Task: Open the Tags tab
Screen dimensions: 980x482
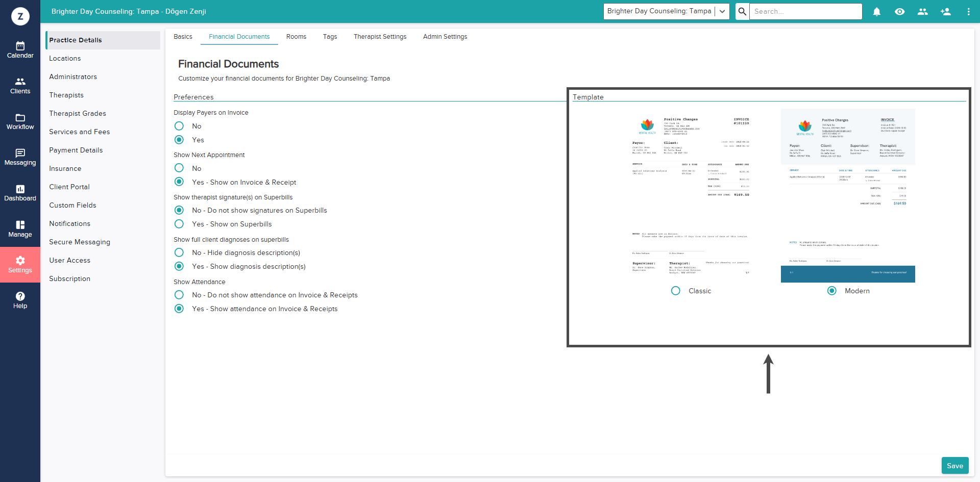Action: [330, 37]
